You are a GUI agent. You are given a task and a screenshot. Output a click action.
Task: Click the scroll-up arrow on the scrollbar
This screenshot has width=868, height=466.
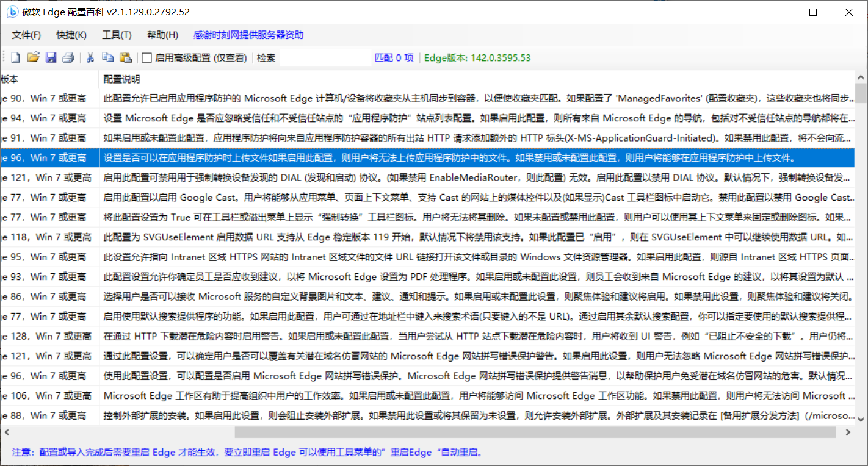tap(861, 76)
